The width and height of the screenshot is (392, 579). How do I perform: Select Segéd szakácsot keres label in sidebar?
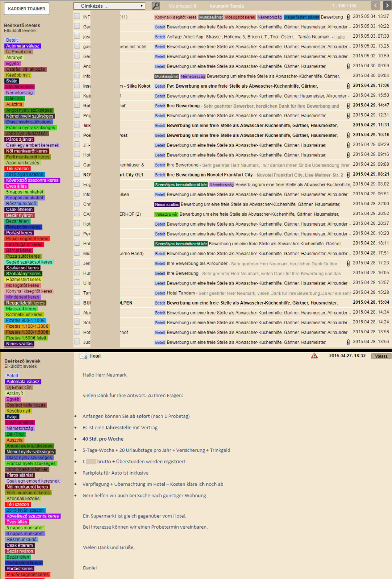[x=29, y=262]
